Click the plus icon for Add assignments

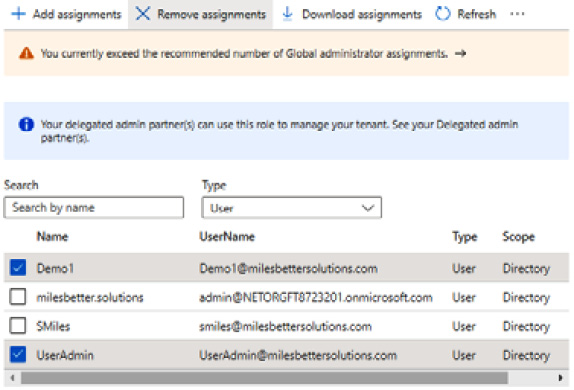(x=18, y=14)
